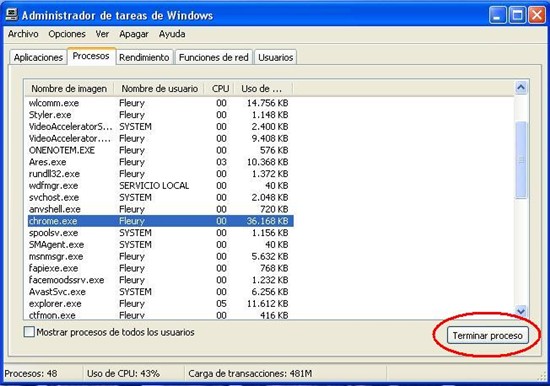Click the scrollbar up arrow
Viewport: 550px width, 386px height.
(x=521, y=87)
